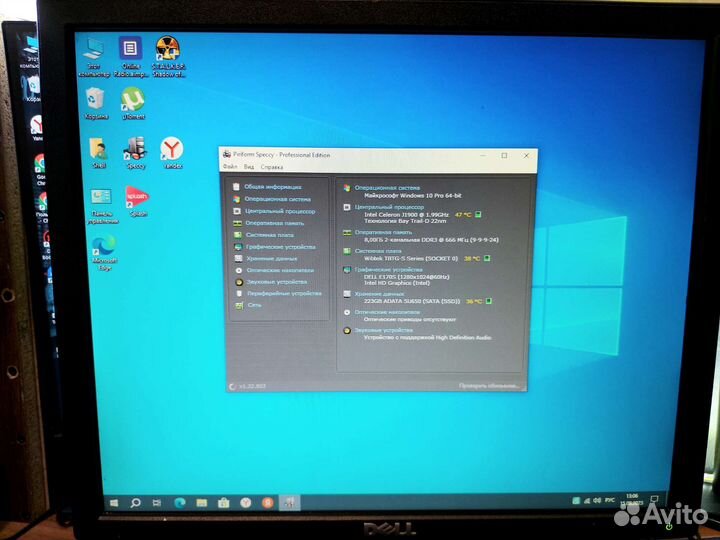Image resolution: width=720 pixels, height=540 pixels.
Task: Open the Корзина recycle bin icon
Action: (96, 100)
